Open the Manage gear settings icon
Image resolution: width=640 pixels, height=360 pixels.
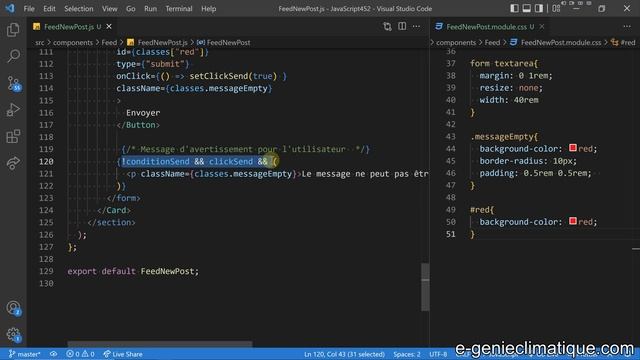tap(13, 335)
